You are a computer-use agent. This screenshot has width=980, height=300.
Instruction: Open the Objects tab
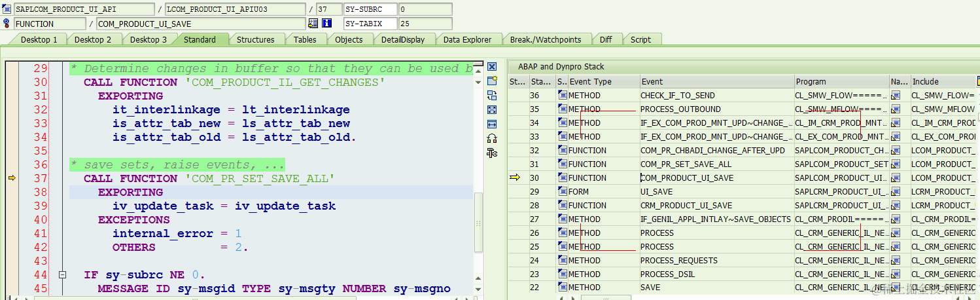click(x=349, y=39)
